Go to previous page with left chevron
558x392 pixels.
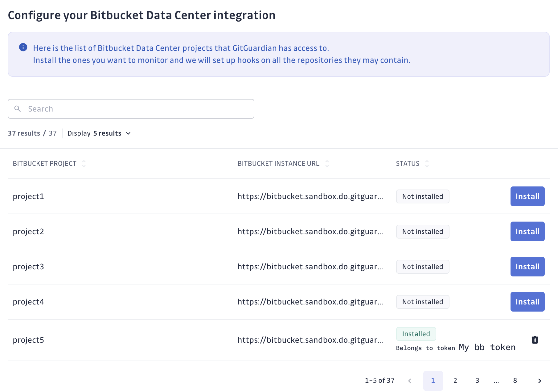pos(410,381)
